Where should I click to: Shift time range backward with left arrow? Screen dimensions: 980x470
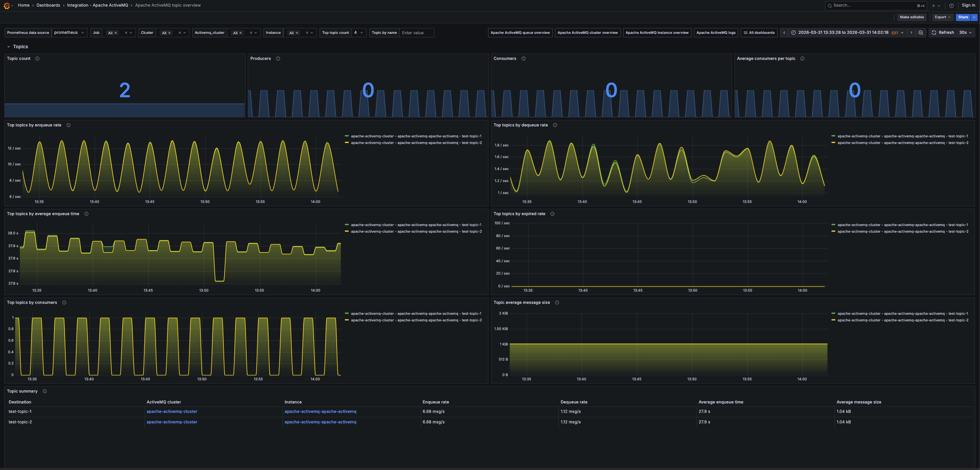point(784,33)
